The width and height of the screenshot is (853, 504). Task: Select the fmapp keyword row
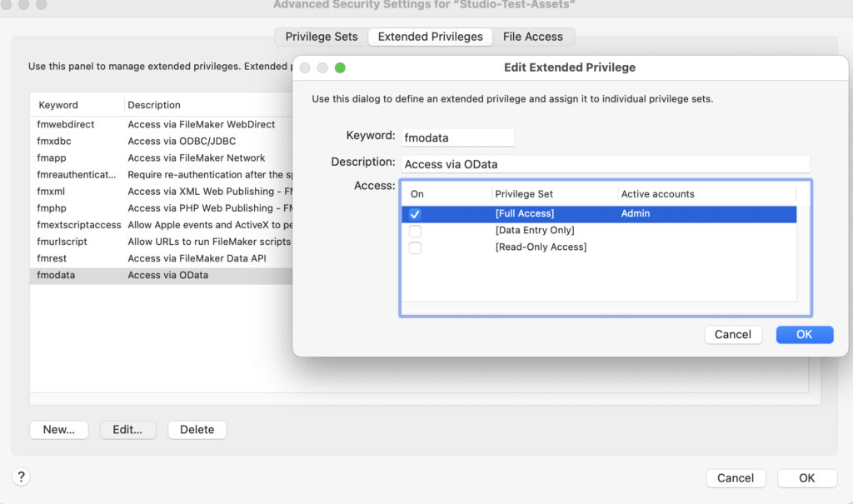pyautogui.click(x=161, y=157)
